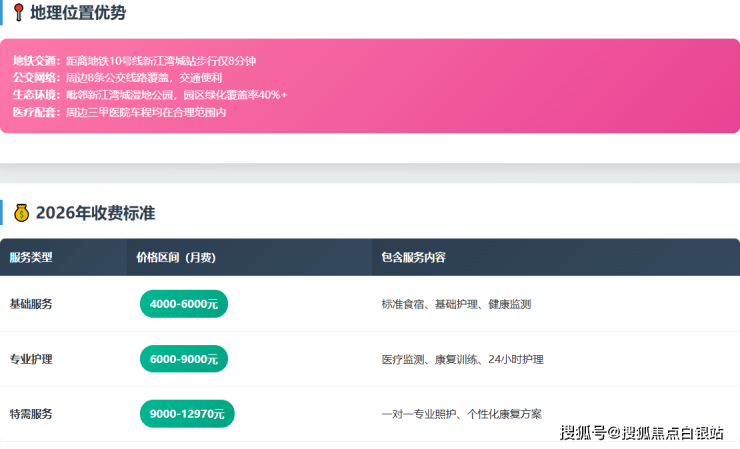The image size is (740, 449).
Task: Select the 特需服务 row label
Action: click(x=31, y=414)
